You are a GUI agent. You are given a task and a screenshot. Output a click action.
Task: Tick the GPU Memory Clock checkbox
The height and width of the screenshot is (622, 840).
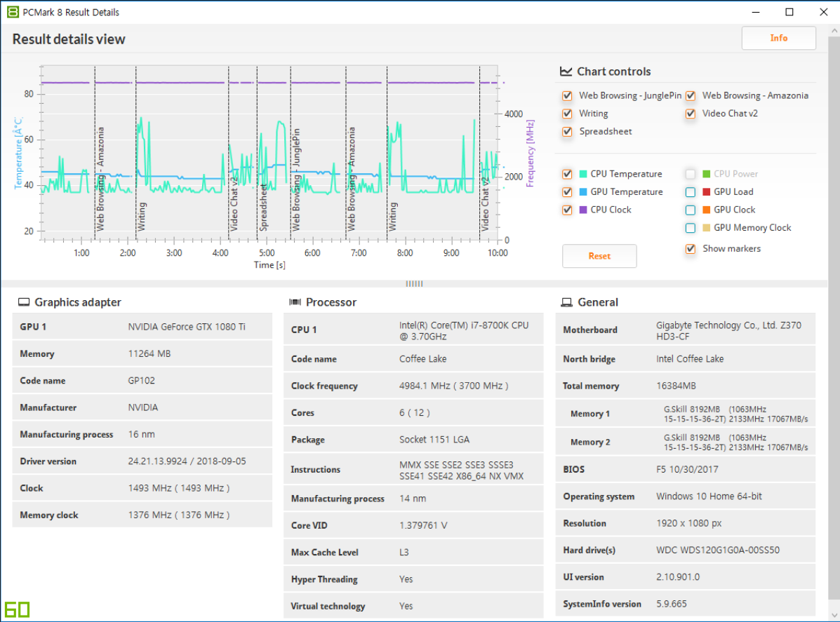(691, 228)
